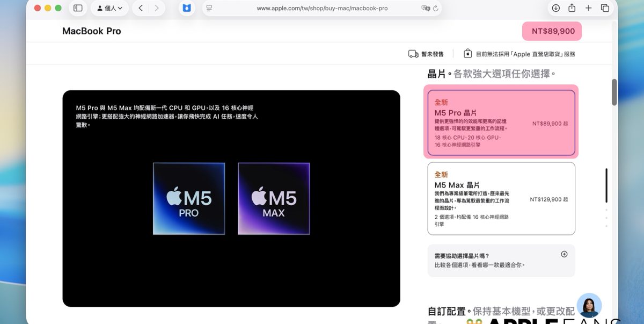Click the plus icon on chip help
The width and height of the screenshot is (644, 324).
[x=564, y=254]
